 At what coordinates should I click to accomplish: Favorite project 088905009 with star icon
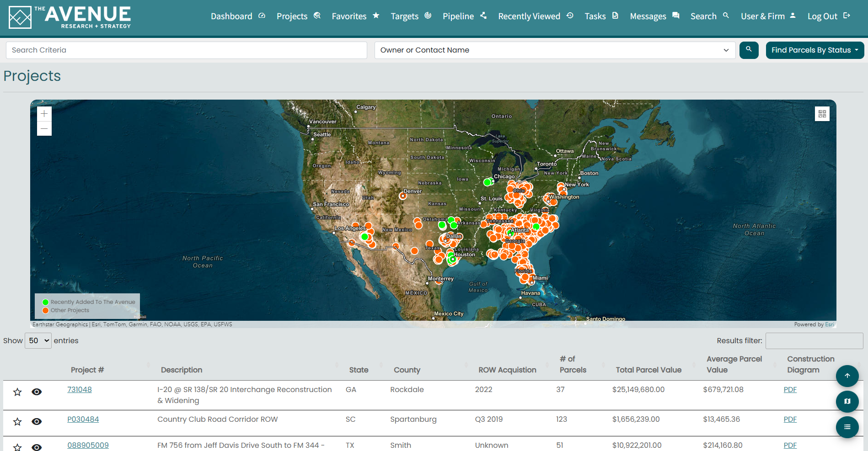point(17,447)
